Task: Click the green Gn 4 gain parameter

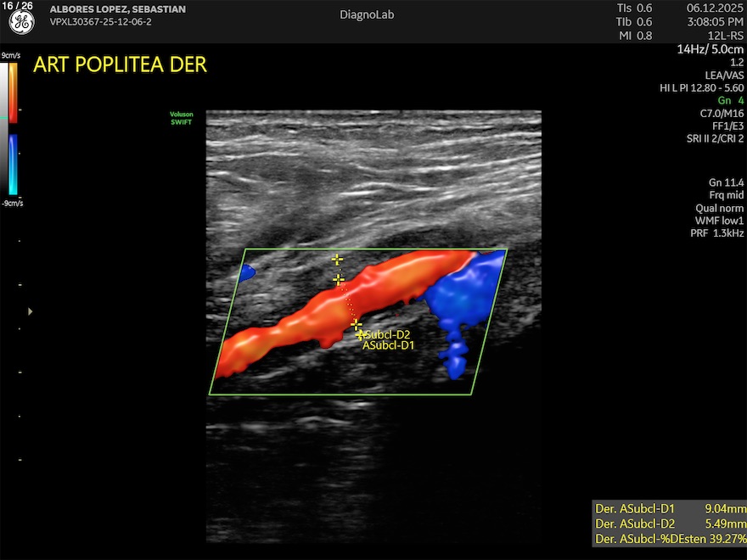Action: coord(730,100)
